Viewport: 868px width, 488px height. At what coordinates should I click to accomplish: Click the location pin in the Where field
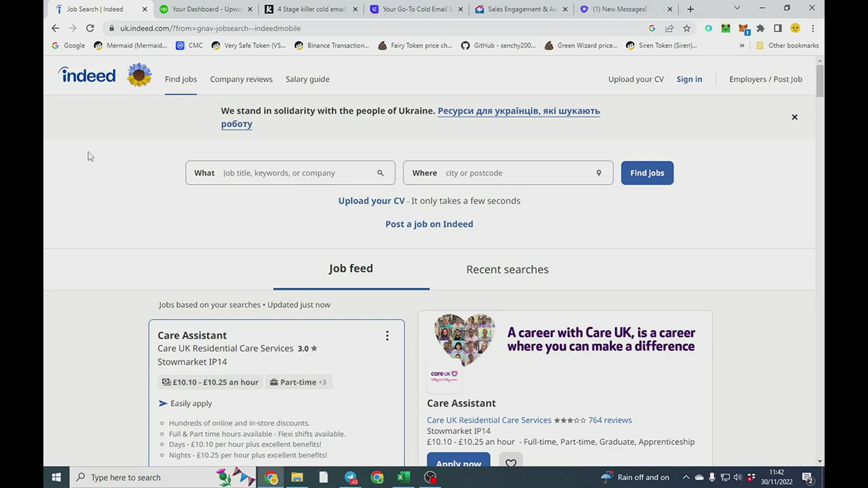pyautogui.click(x=599, y=173)
